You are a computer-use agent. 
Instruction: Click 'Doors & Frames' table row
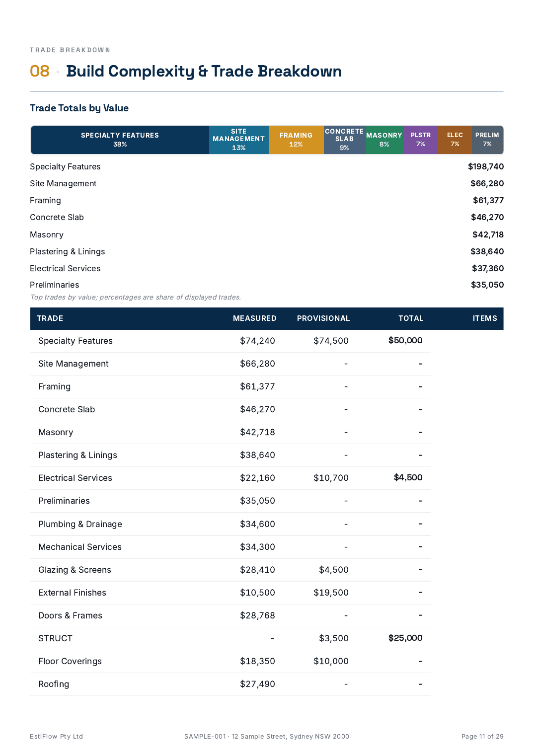[230, 616]
